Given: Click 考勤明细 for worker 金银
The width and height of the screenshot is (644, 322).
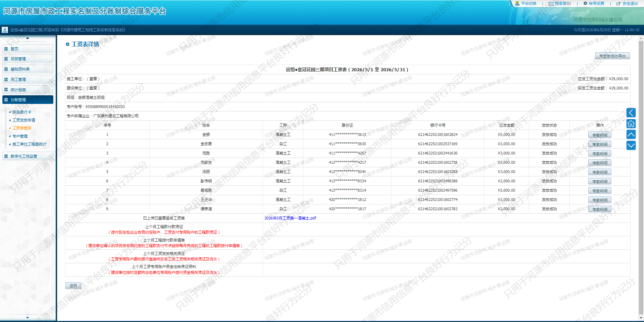Looking at the screenshot, I should (x=600, y=135).
